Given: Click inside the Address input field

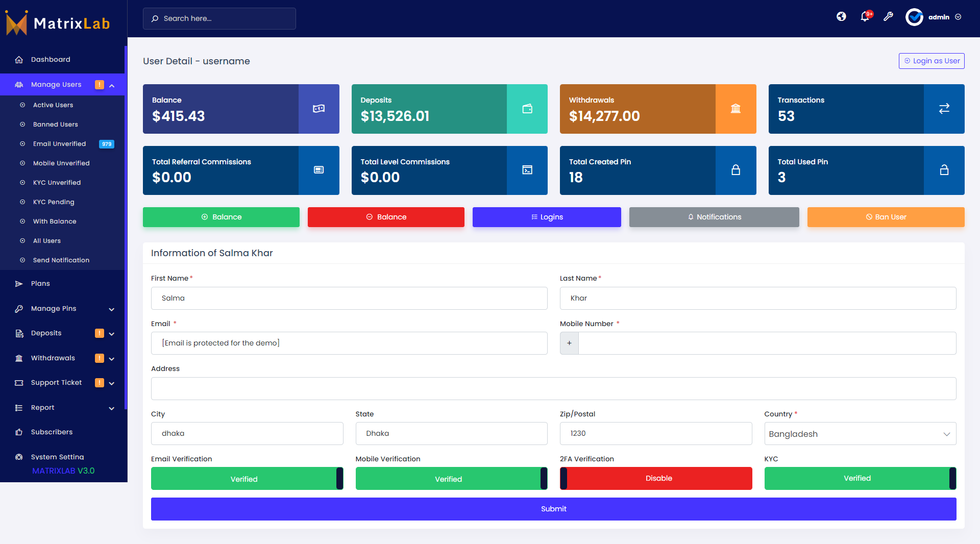Looking at the screenshot, I should coord(553,388).
